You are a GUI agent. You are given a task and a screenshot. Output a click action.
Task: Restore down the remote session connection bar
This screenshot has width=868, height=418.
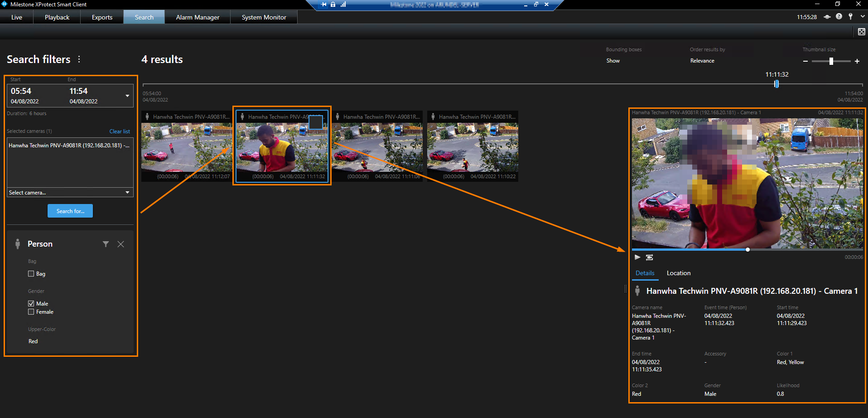pos(536,5)
